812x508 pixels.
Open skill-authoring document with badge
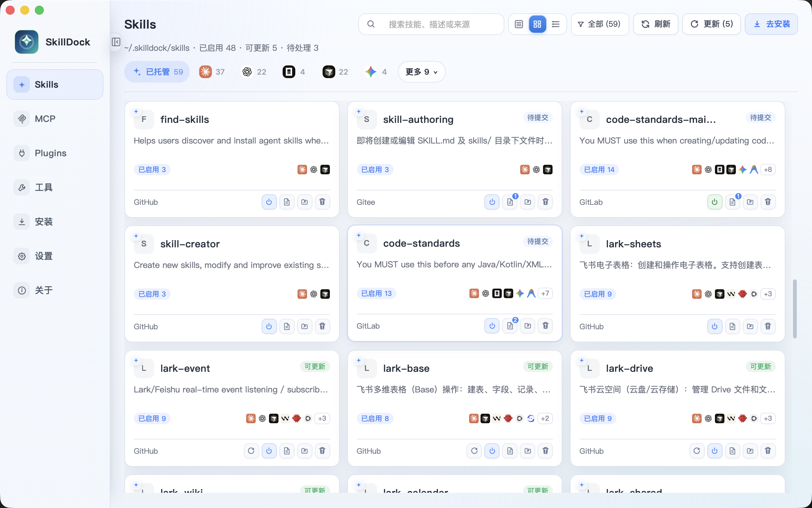510,202
